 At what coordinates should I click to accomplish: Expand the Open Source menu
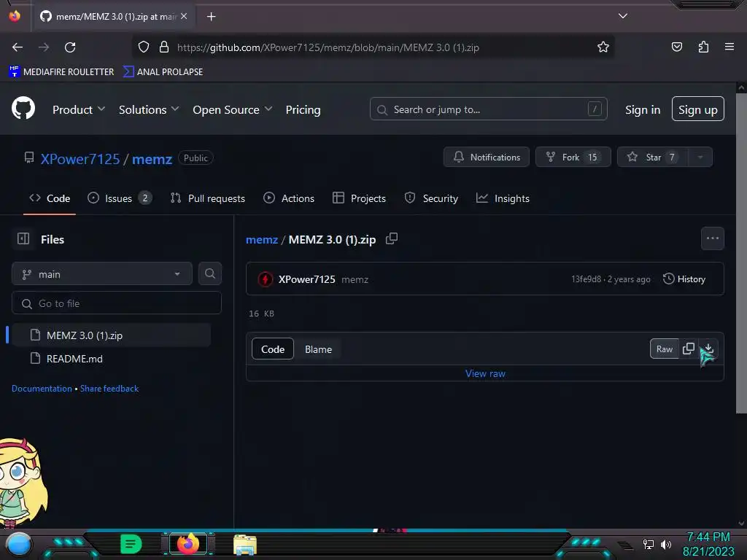click(233, 109)
